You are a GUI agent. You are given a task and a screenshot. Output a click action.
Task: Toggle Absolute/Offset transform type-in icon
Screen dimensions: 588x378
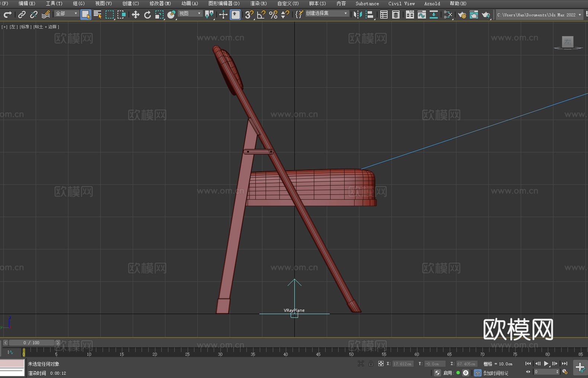click(x=381, y=364)
